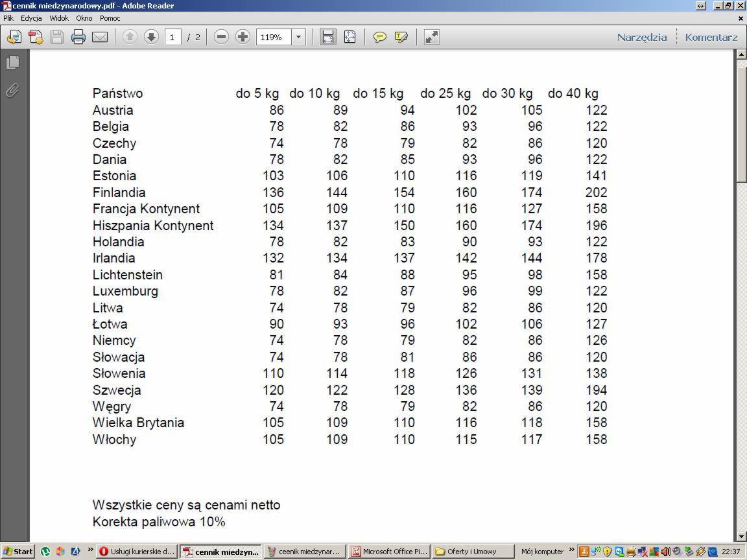Show the attachments paperclip panel
Image resolution: width=747 pixels, height=560 pixels.
pyautogui.click(x=12, y=90)
